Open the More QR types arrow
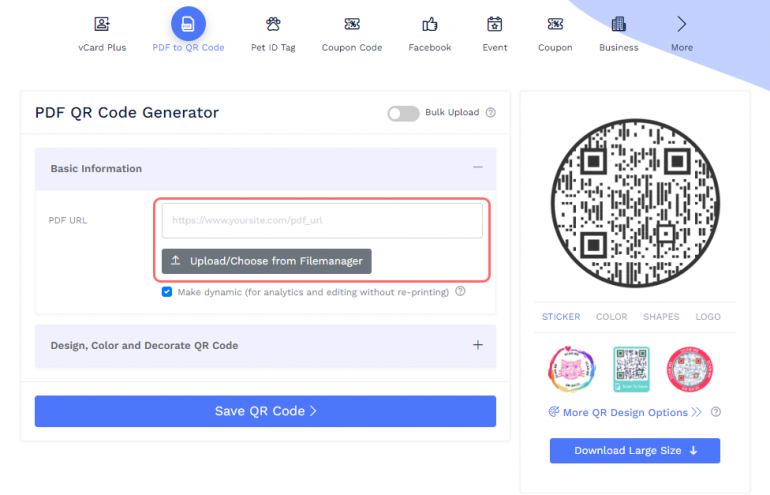This screenshot has height=495, width=770. (x=682, y=24)
